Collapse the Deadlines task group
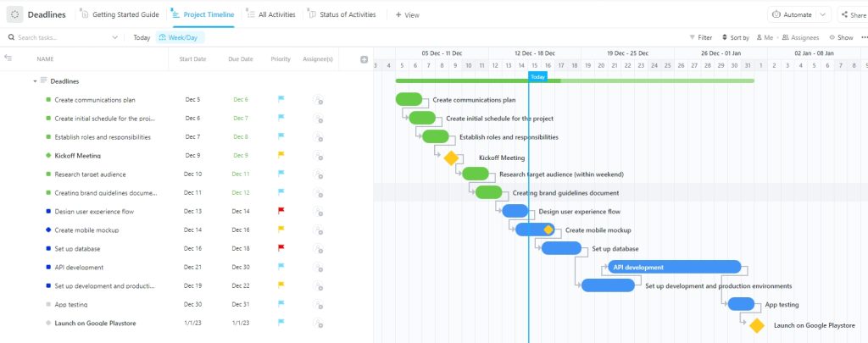Screen dimensions: 868x343 coord(35,81)
